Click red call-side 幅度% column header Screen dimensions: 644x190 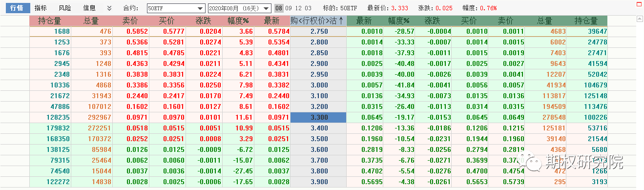(x=238, y=21)
